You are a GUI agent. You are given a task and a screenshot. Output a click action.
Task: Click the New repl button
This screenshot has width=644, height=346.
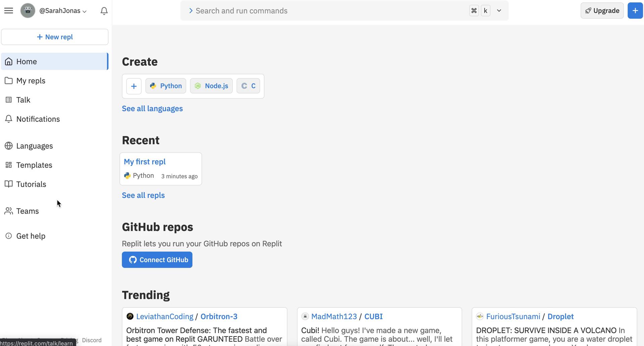(55, 37)
